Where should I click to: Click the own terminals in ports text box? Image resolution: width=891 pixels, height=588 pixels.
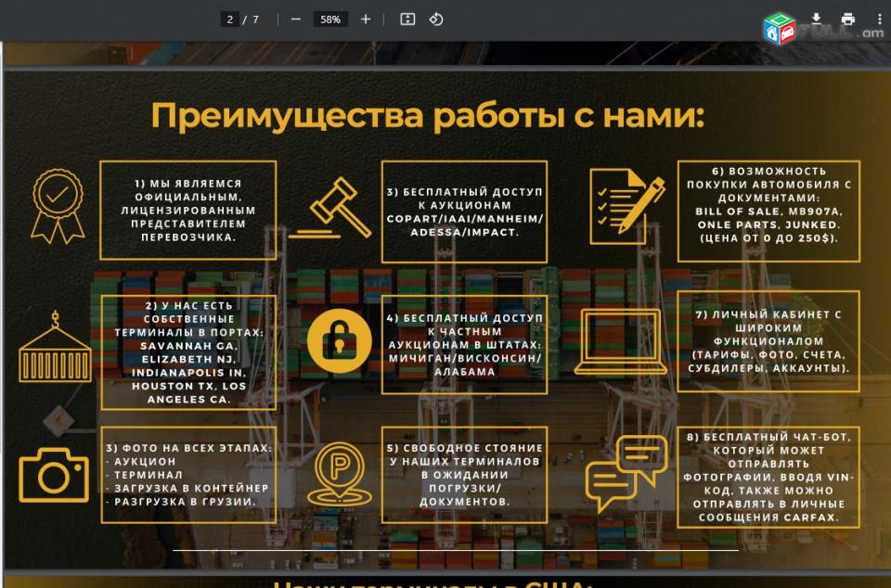pos(188,352)
